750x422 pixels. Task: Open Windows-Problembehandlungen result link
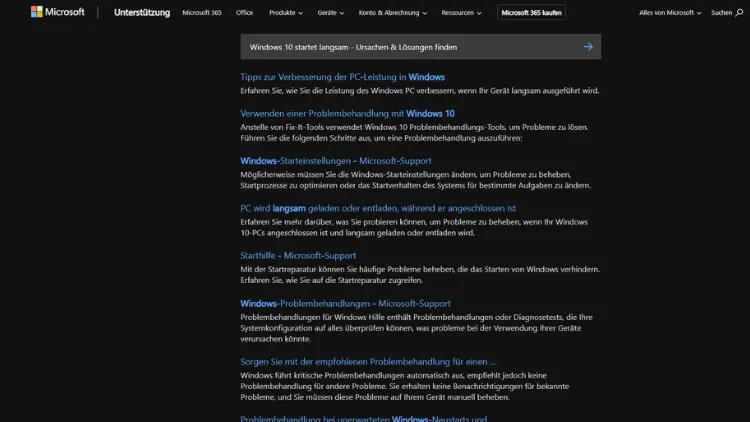pyautogui.click(x=345, y=303)
